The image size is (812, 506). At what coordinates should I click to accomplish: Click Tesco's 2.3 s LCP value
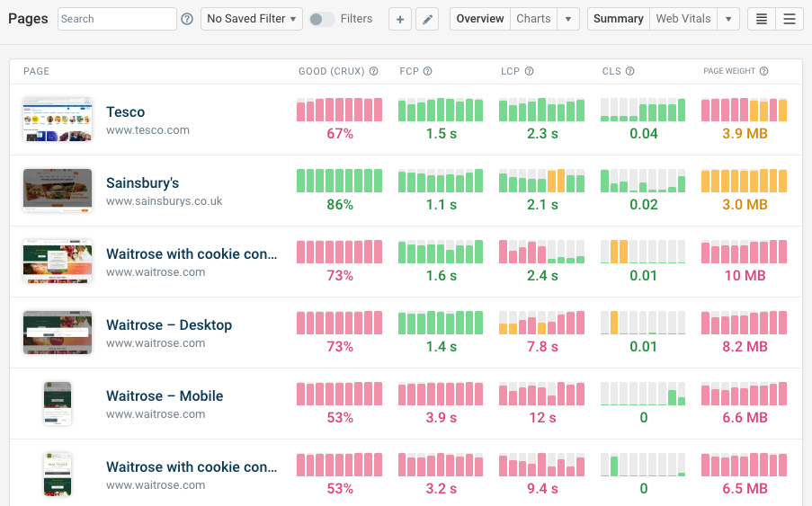coord(542,134)
